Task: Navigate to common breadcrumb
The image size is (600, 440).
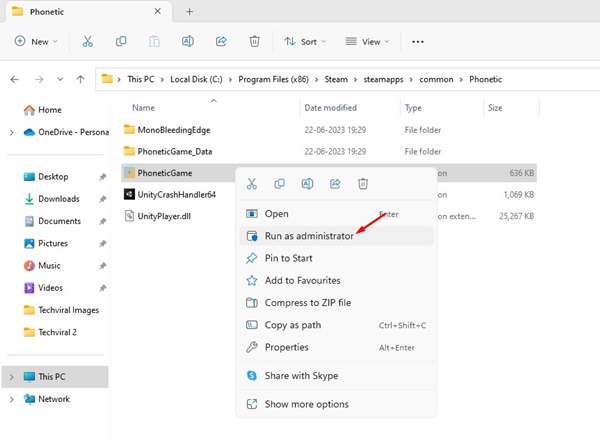Action: [x=436, y=79]
